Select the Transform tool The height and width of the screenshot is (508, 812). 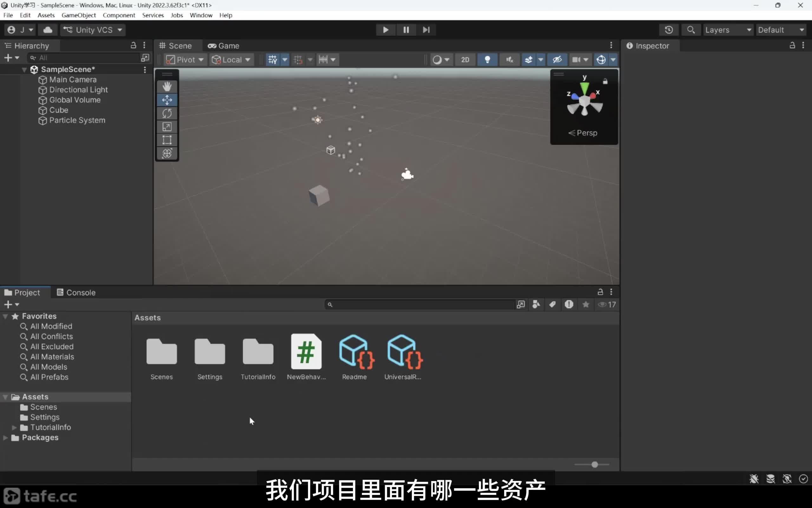(167, 153)
